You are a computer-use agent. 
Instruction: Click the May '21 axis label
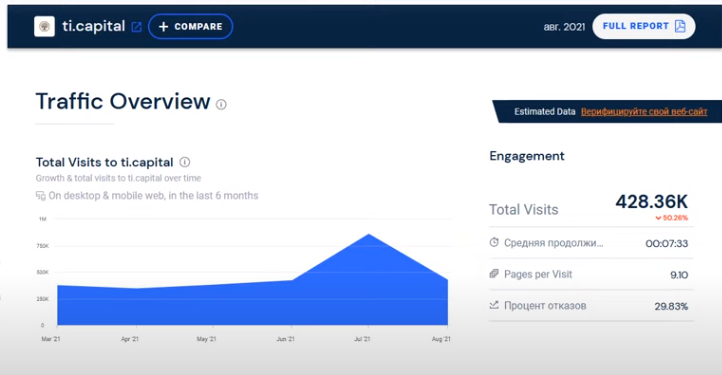[206, 339]
